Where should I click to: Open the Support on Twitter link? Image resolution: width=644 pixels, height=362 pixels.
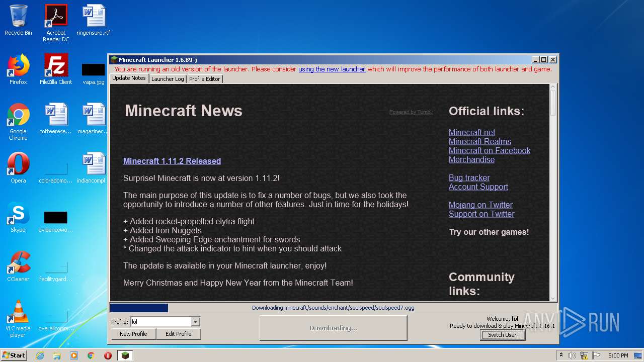pos(481,214)
